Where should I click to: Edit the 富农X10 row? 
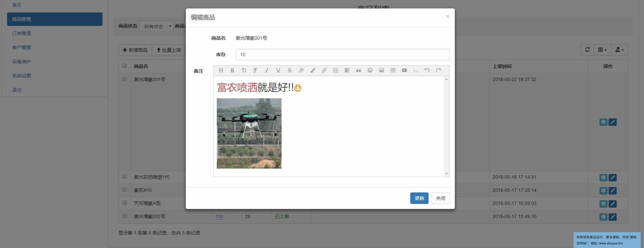click(x=613, y=190)
